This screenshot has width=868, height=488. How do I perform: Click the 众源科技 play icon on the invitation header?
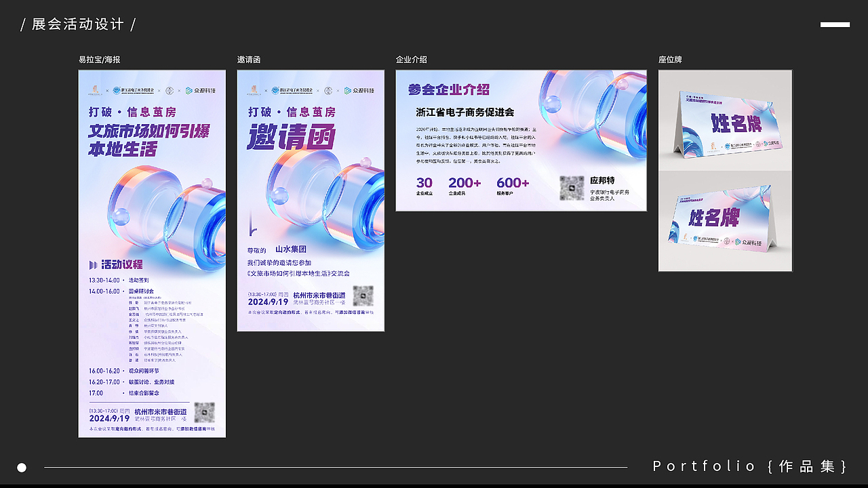pos(347,89)
